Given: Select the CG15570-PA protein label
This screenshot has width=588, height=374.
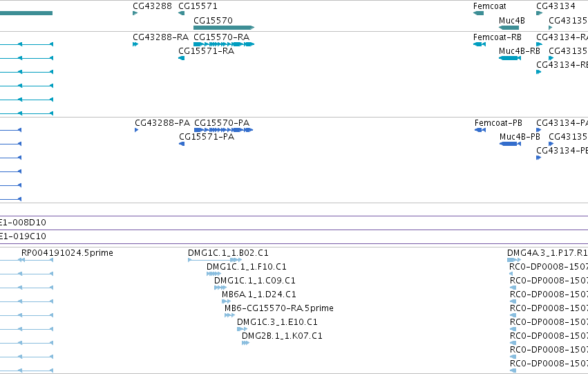Looking at the screenshot, I should click(222, 123).
